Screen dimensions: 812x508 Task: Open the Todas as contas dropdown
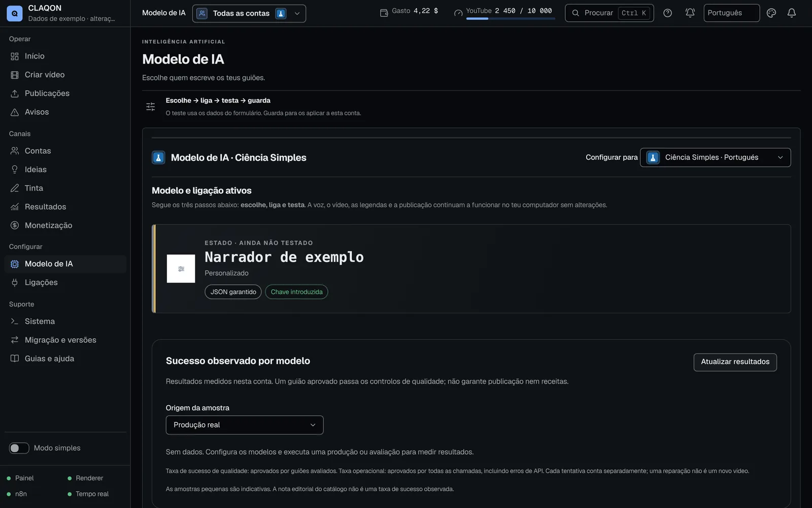[x=249, y=14]
